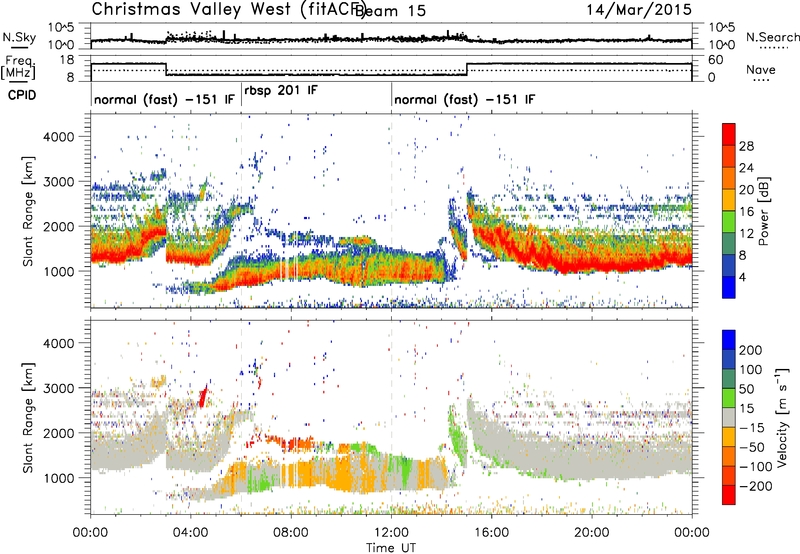Image resolution: width=800 pixels, height=554 pixels.
Task: Click the 'Nave' label
Action: point(761,69)
